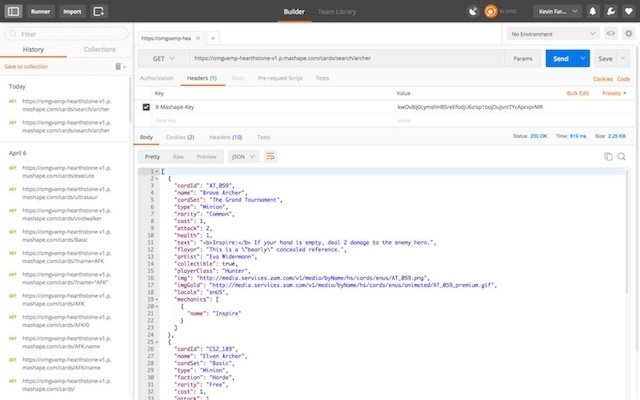Copy response body to clipboard
Image resolution: width=640 pixels, height=400 pixels.
608,156
